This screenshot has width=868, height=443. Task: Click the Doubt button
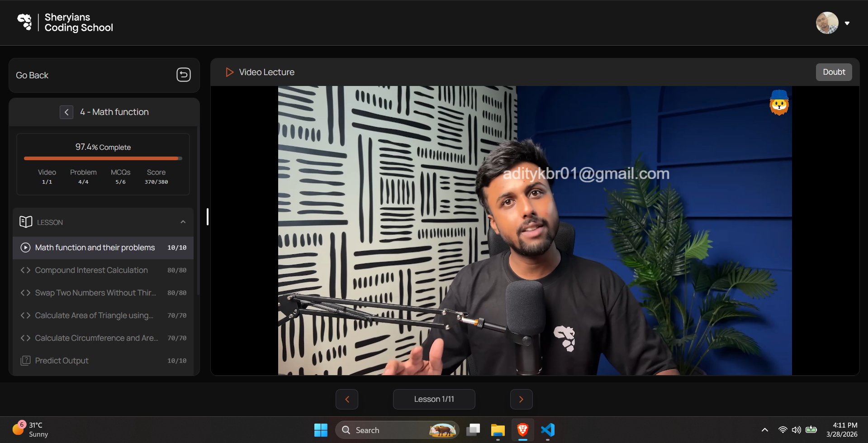pyautogui.click(x=834, y=72)
